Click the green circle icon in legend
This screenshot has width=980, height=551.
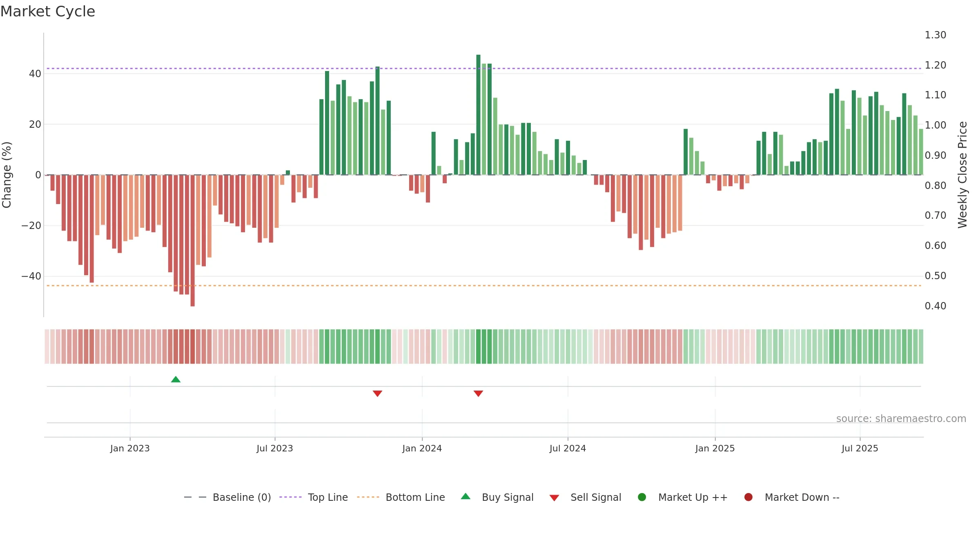tap(642, 497)
